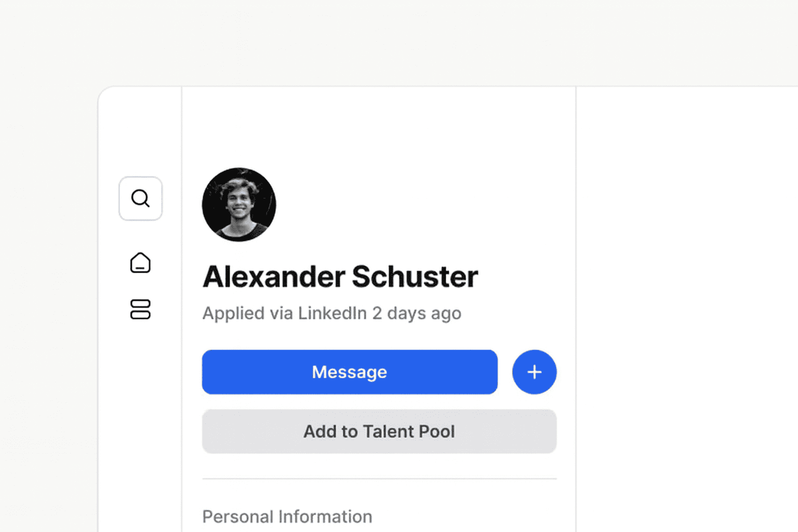Click the round blue plus button
798x532 pixels.
(534, 372)
